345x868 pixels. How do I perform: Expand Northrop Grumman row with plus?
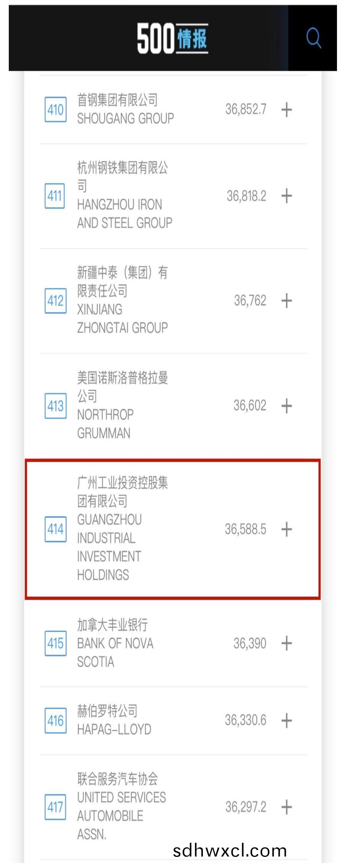[x=287, y=406]
